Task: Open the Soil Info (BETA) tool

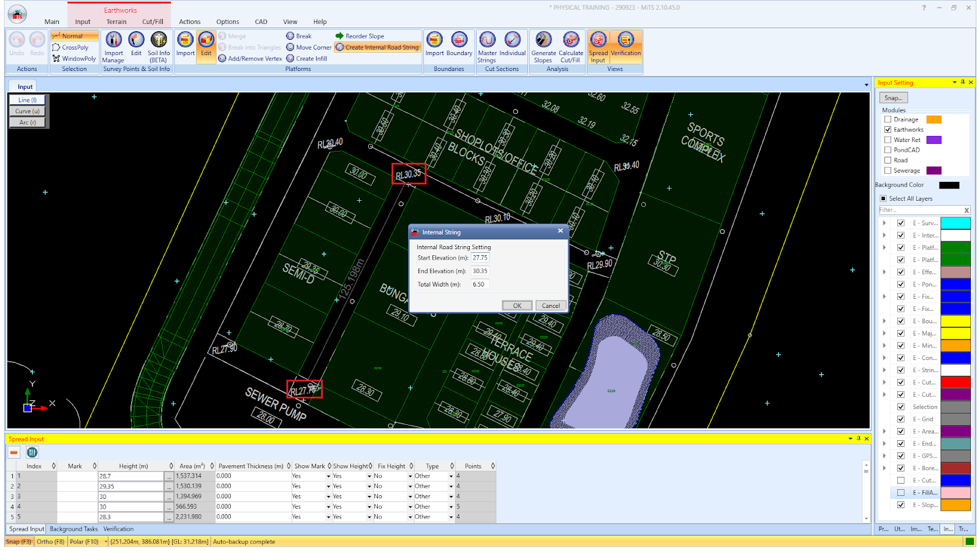Action: pos(159,47)
